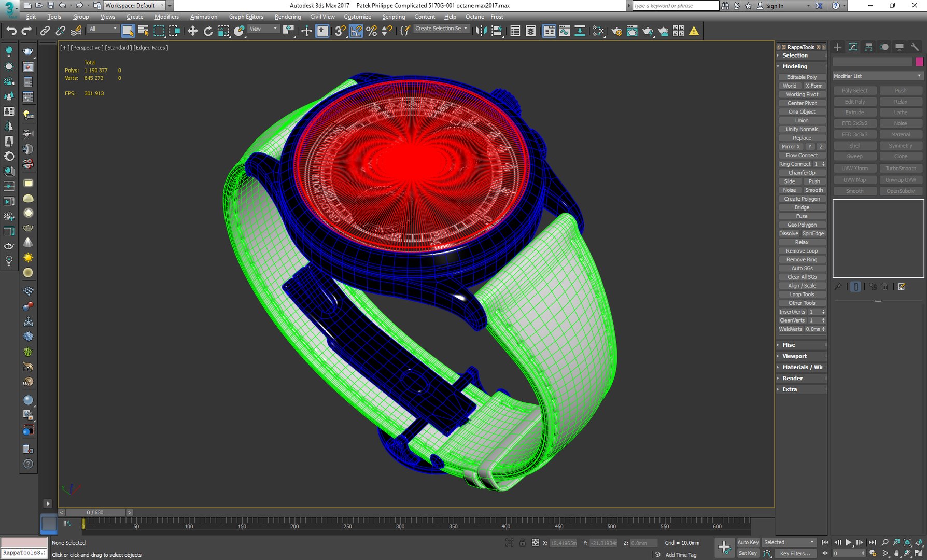Choose the Select and Move tool
The height and width of the screenshot is (560, 927).
click(x=192, y=31)
